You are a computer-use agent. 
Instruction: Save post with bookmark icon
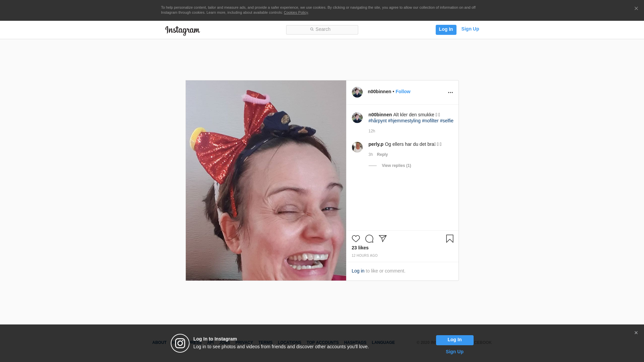click(x=449, y=239)
